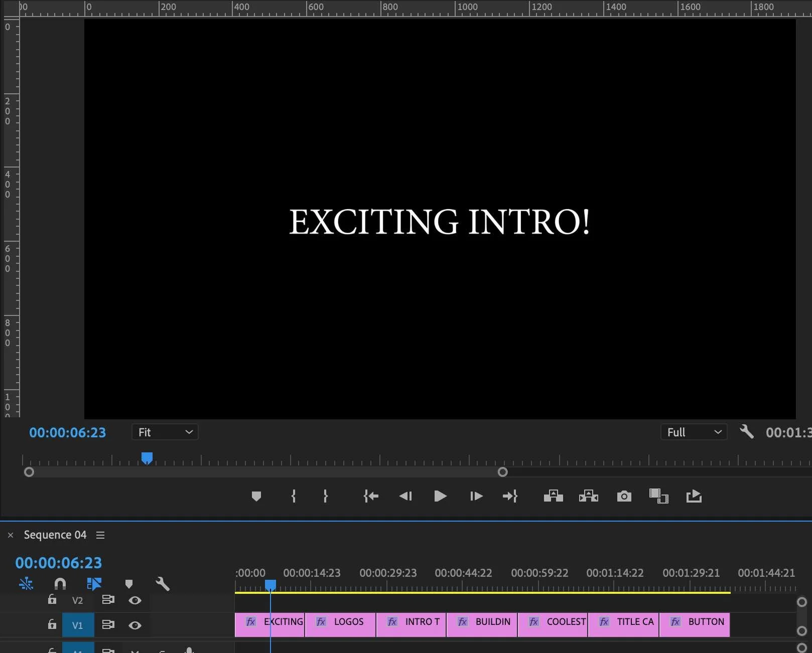Select the BUTTON clip at timeline end
Screen dimensions: 812x653
point(695,625)
